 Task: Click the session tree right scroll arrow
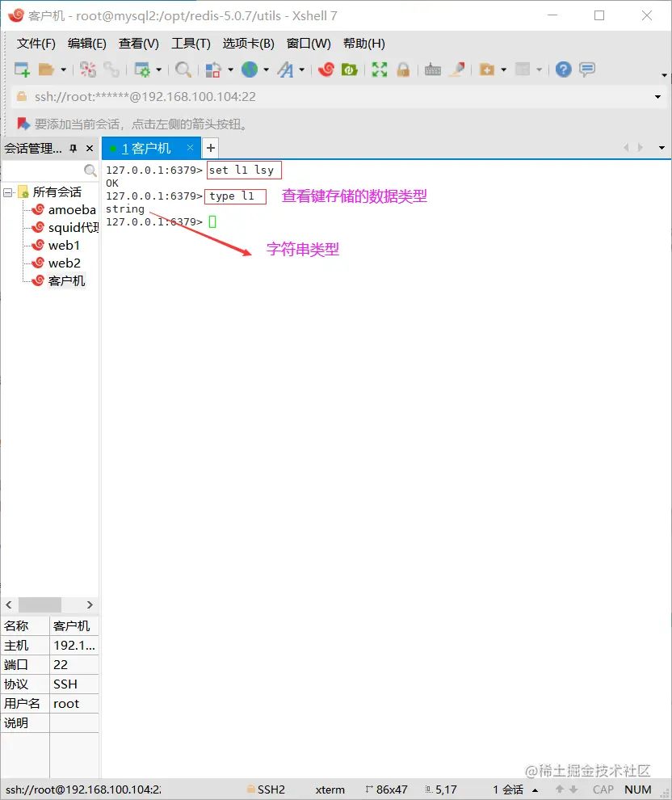(90, 604)
